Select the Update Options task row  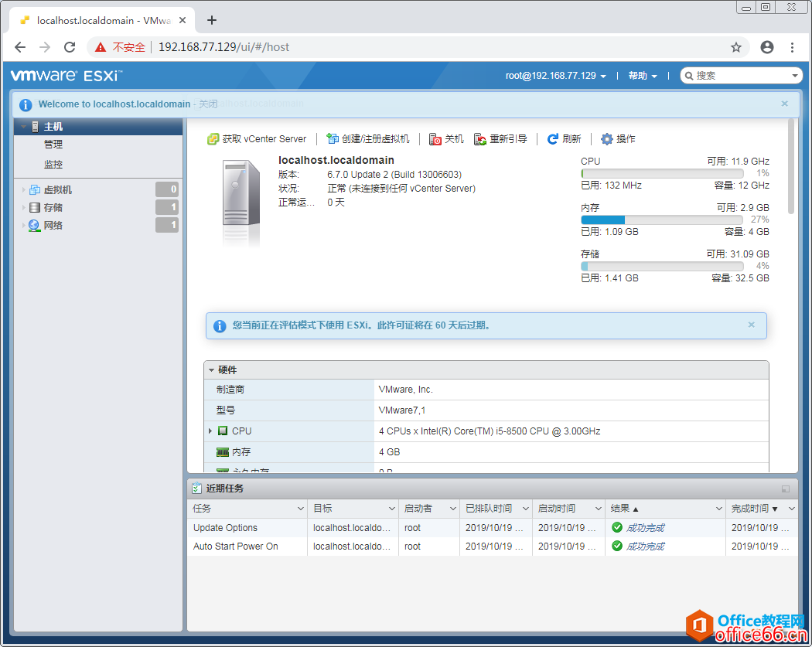tap(492, 527)
